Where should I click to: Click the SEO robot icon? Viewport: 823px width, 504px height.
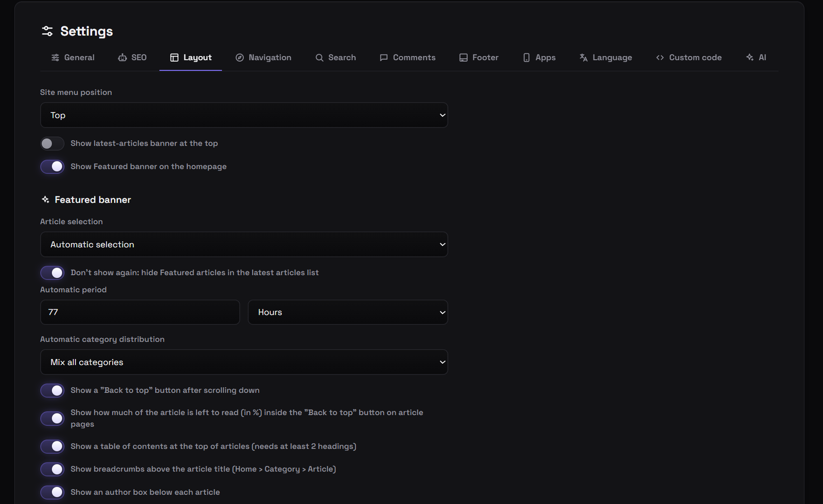122,58
